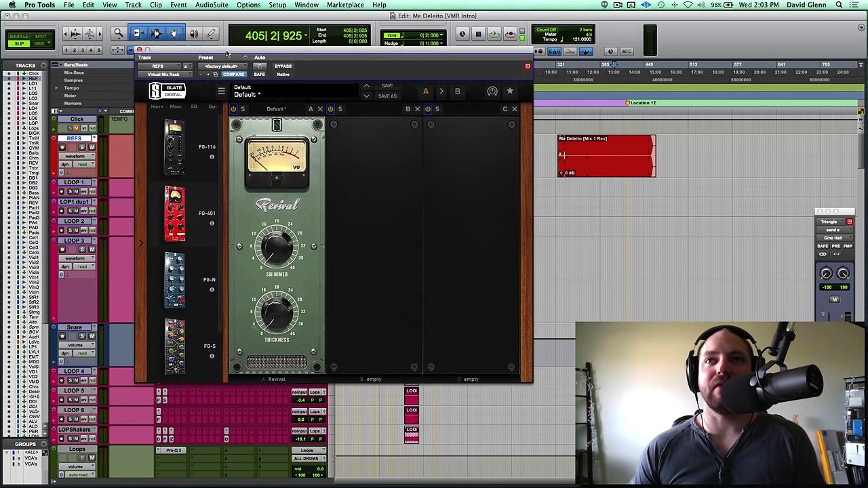Enable SHUFFLE edit mode
This screenshot has width=868, height=488.
(x=19, y=36)
